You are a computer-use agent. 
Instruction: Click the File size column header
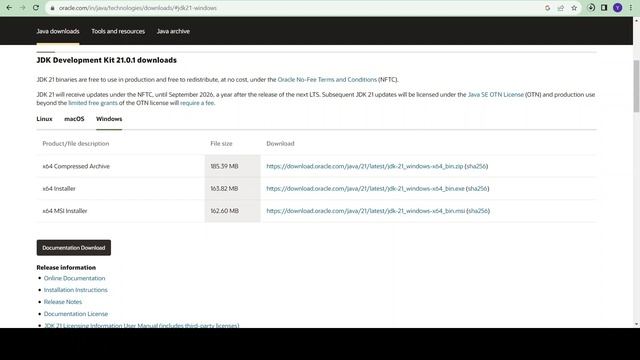[x=221, y=144]
